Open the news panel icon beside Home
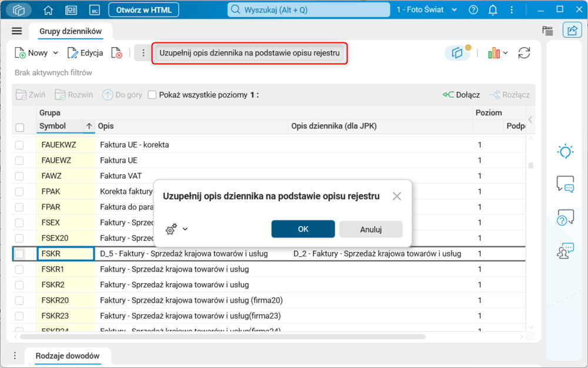The width and height of the screenshot is (588, 368). click(71, 10)
